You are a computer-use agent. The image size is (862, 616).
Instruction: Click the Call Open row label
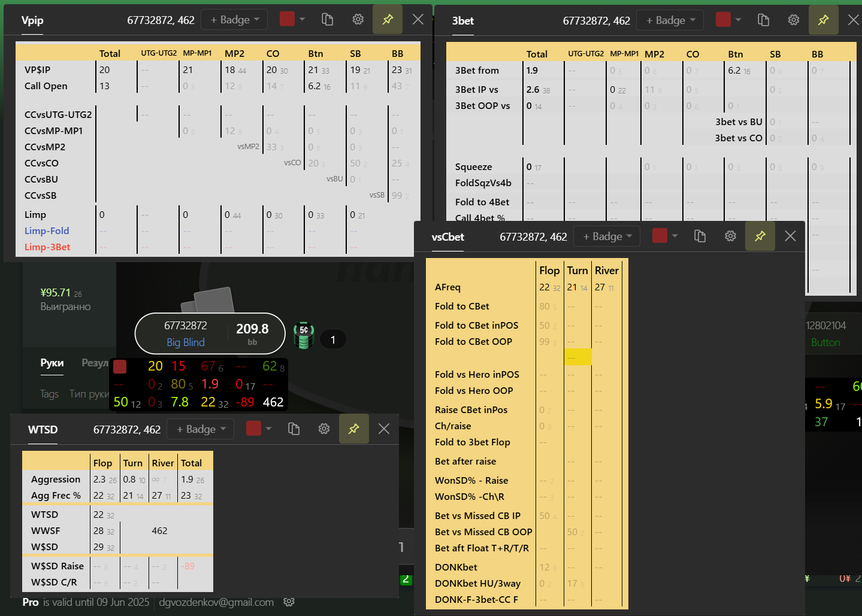(46, 86)
